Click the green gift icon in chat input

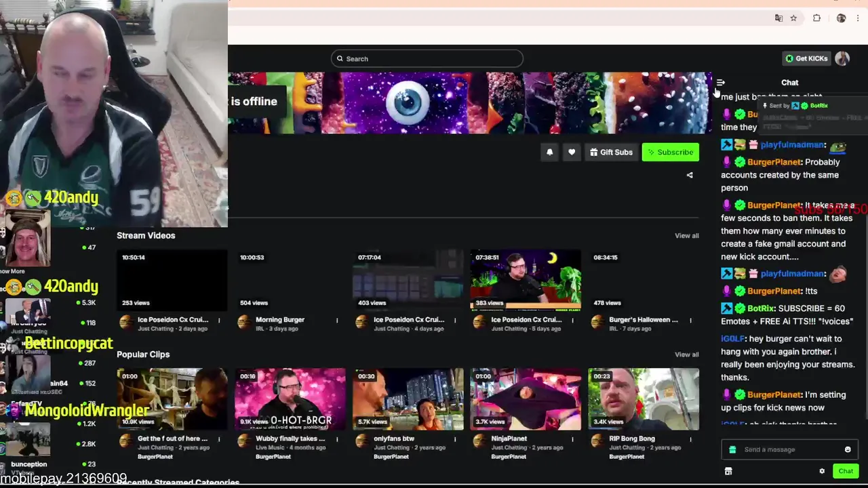pos(732,450)
